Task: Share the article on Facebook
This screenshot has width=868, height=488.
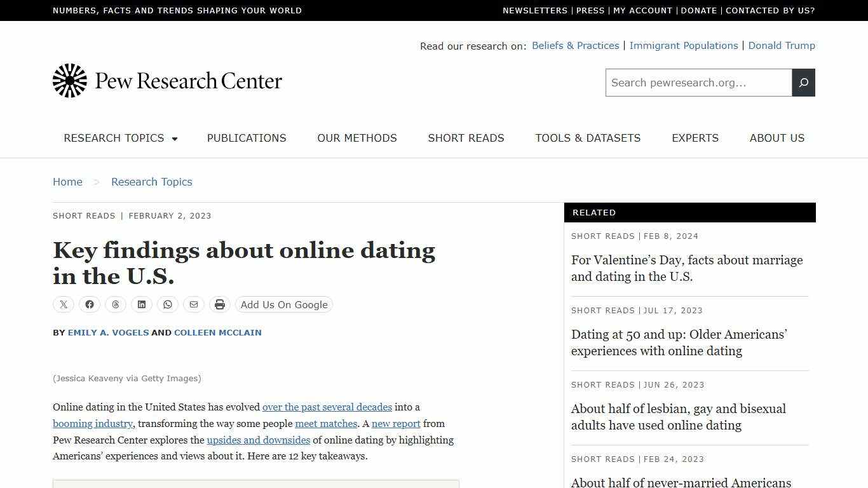Action: coord(89,304)
